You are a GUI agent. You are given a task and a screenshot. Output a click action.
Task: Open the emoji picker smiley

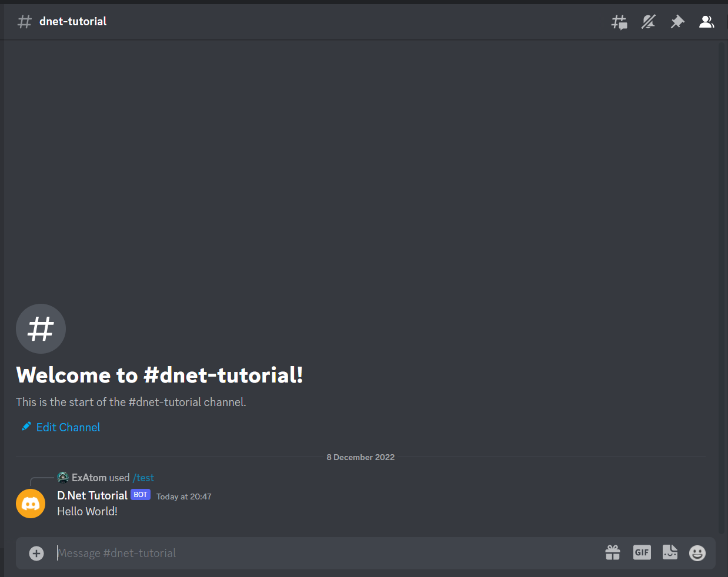(x=697, y=553)
